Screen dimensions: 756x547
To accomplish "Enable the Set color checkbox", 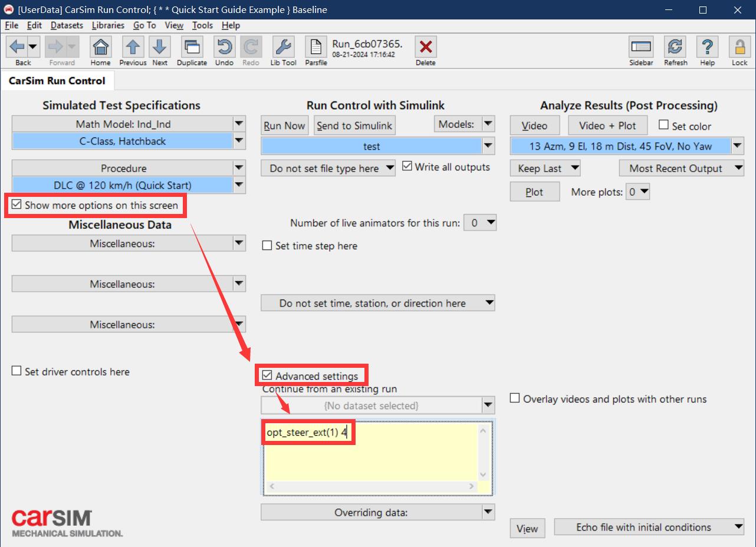I will pyautogui.click(x=663, y=125).
